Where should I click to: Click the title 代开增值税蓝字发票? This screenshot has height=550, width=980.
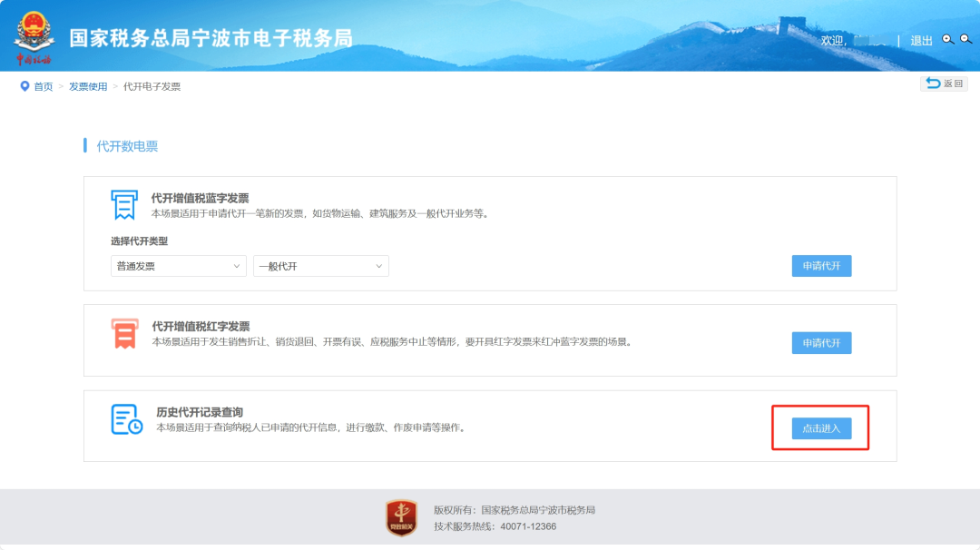click(200, 198)
